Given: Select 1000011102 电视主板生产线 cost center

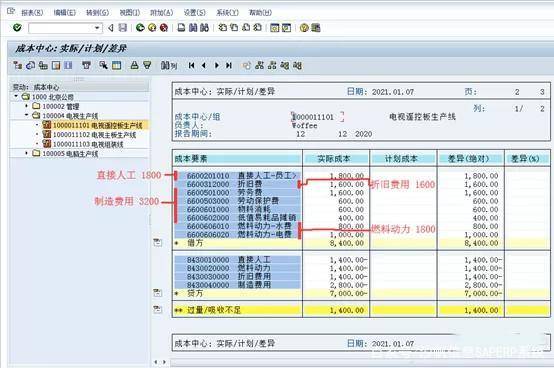Looking at the screenshot, I should (x=94, y=135).
